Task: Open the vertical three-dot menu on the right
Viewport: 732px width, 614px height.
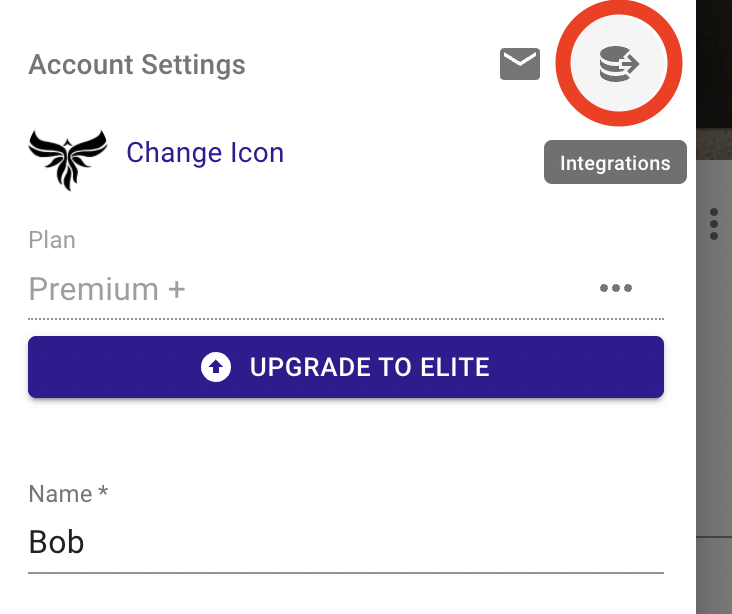Action: point(714,224)
